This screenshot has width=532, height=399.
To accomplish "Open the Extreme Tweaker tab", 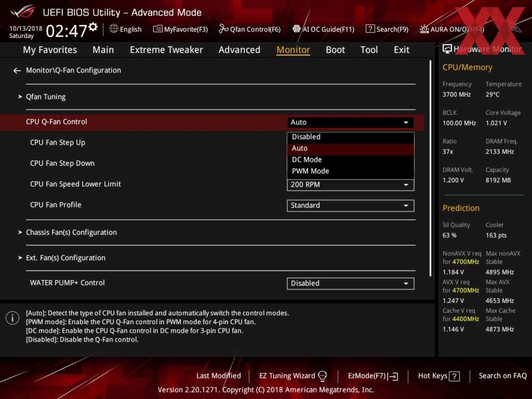I will pyautogui.click(x=166, y=50).
